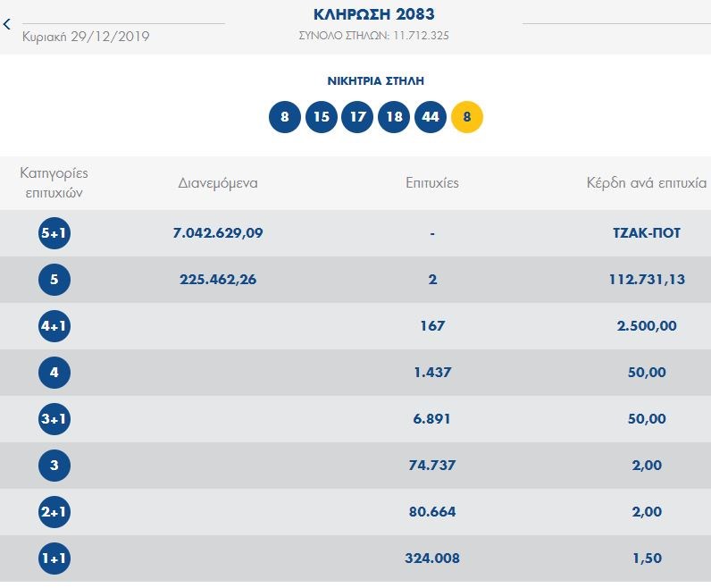The height and width of the screenshot is (588, 711).
Task: Click the blue number 17 ball
Action: pos(357,117)
